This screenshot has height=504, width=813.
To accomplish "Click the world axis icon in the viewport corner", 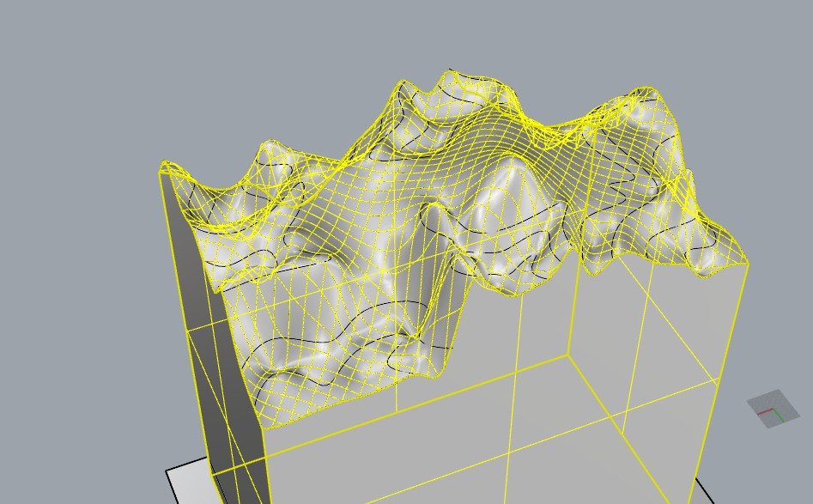I will pyautogui.click(x=773, y=409).
